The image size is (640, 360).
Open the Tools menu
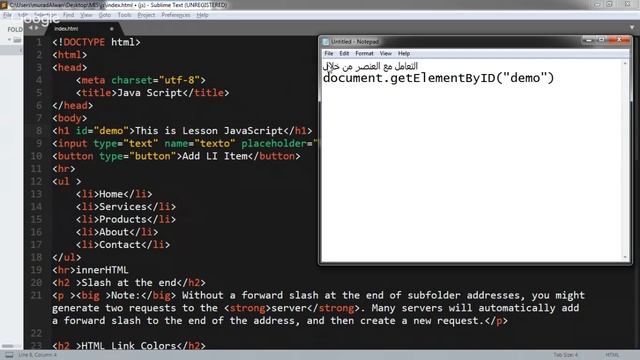point(124,15)
